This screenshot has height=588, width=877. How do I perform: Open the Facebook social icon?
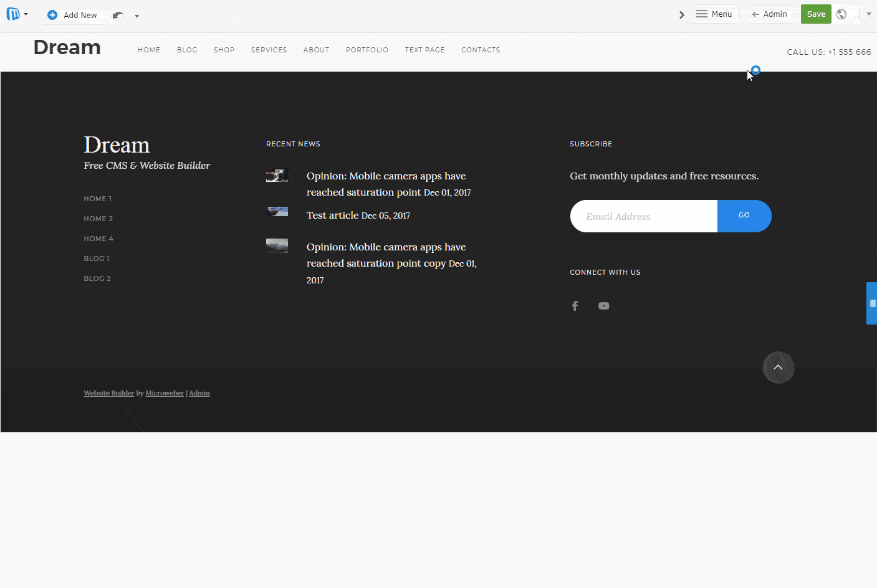click(x=575, y=306)
